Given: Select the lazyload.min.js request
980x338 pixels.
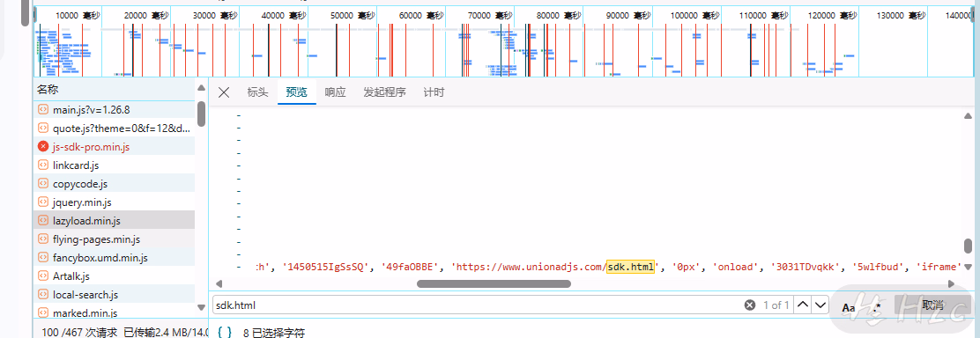Looking at the screenshot, I should (115, 221).
